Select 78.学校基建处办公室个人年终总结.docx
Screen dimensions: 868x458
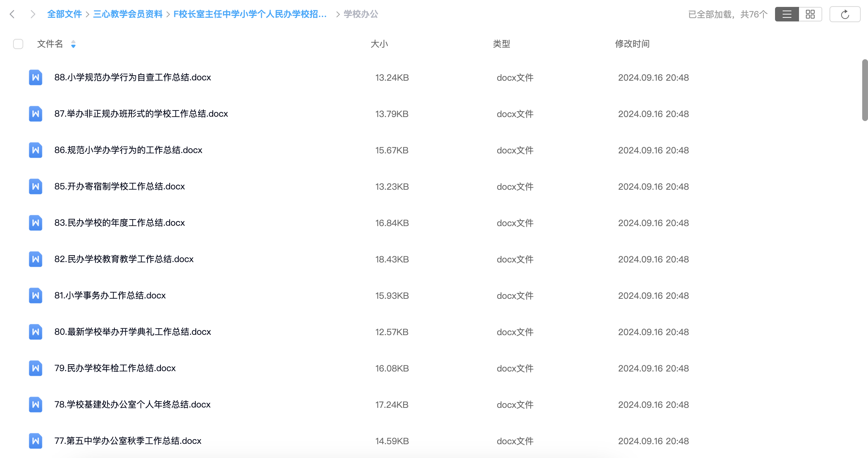point(133,405)
